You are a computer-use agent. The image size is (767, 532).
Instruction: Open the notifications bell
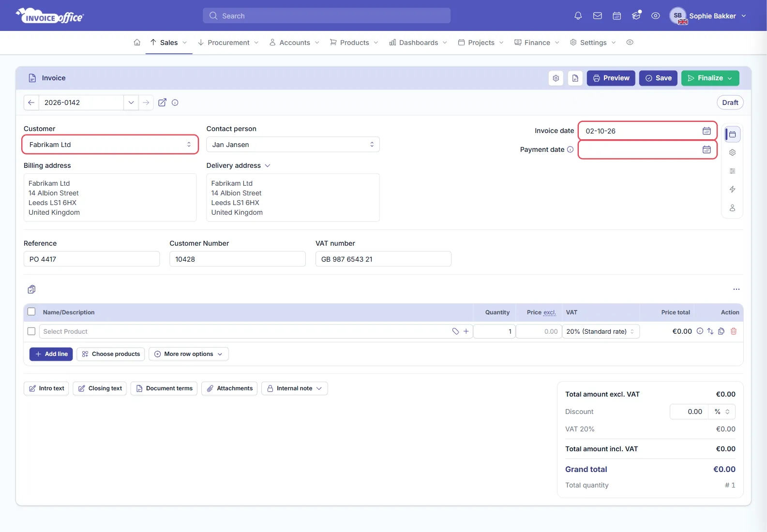578,16
